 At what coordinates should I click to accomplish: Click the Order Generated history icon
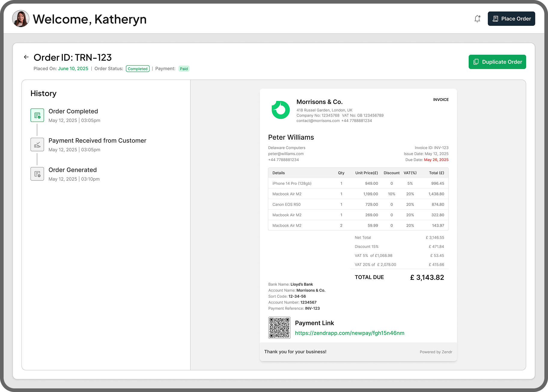click(x=37, y=174)
